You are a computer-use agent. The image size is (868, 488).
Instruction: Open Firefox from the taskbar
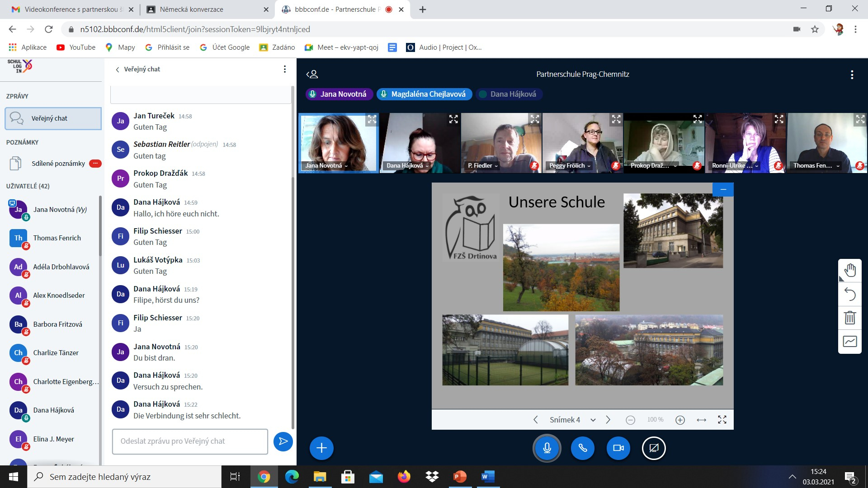coord(404,477)
